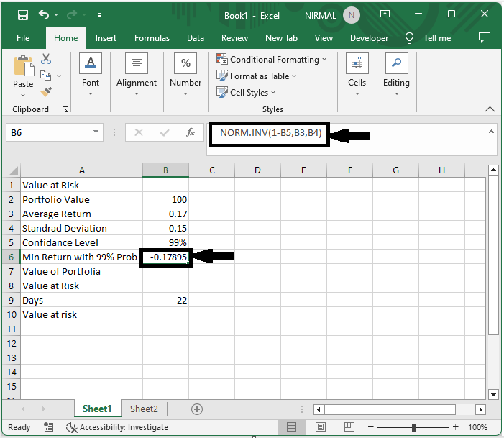The image size is (504, 438).
Task: Open the Conditional Formatting menu
Action: tap(272, 60)
